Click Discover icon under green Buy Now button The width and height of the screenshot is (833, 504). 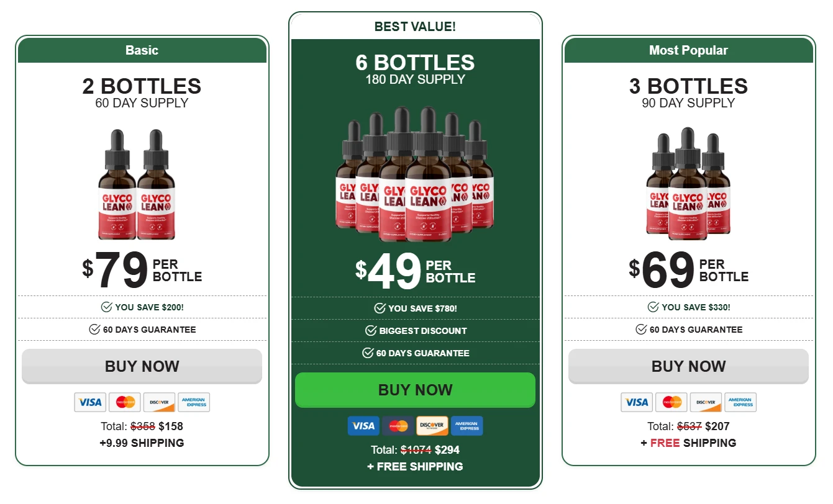432,426
